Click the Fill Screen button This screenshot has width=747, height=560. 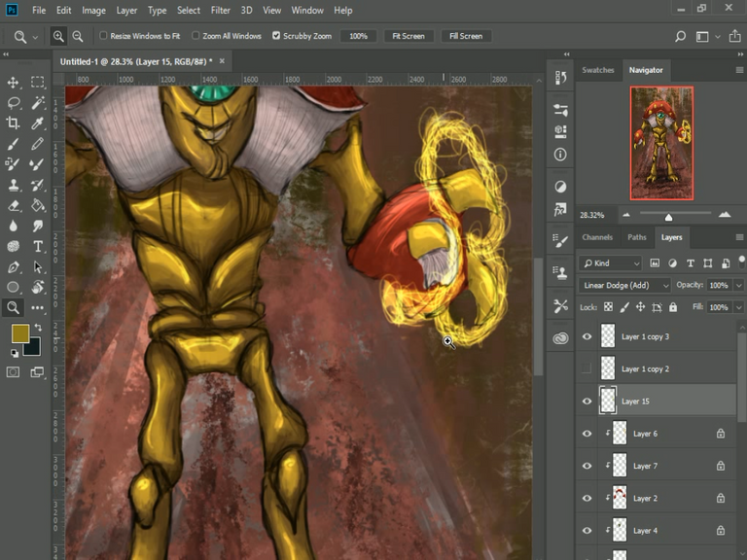pyautogui.click(x=466, y=36)
